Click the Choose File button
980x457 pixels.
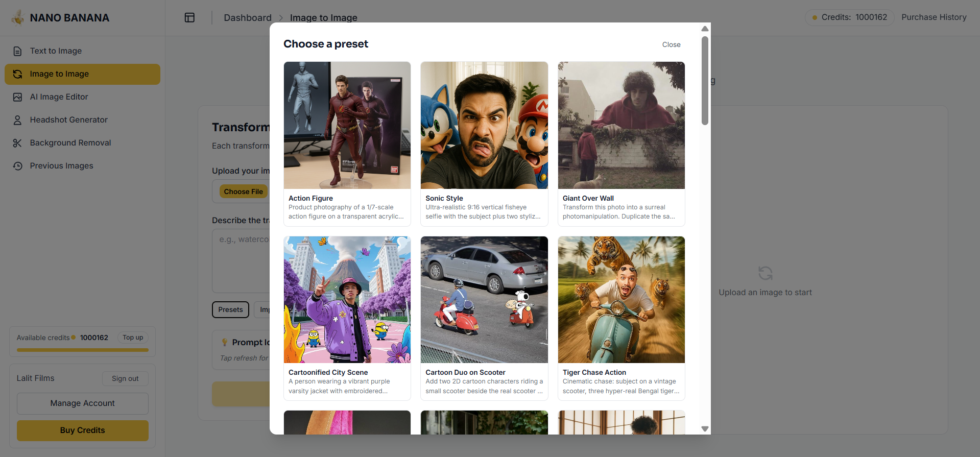(243, 191)
